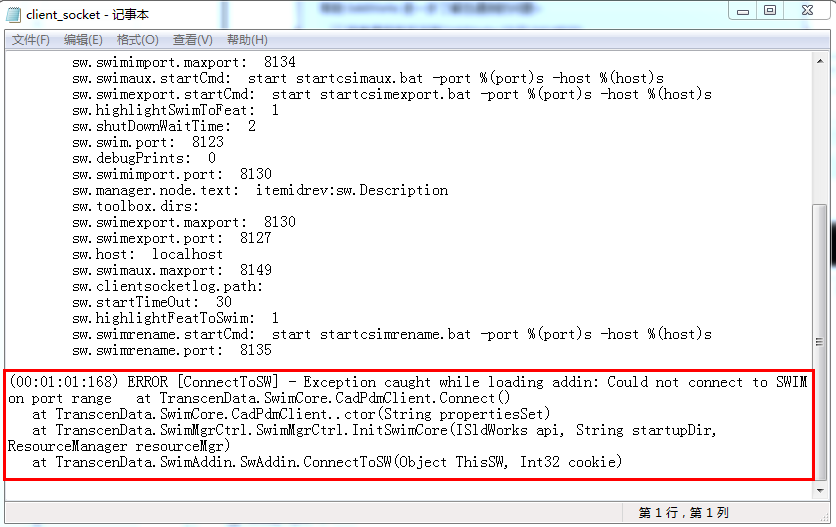Viewport: 836px width, 527px height.
Task: Place cursor on sw.startTimeOut: 30 line
Action: point(151,302)
